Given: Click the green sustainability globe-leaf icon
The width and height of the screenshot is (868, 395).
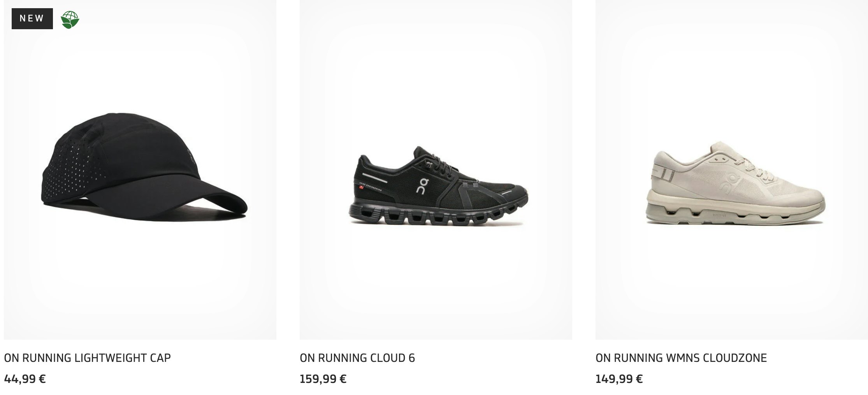Looking at the screenshot, I should point(70,19).
